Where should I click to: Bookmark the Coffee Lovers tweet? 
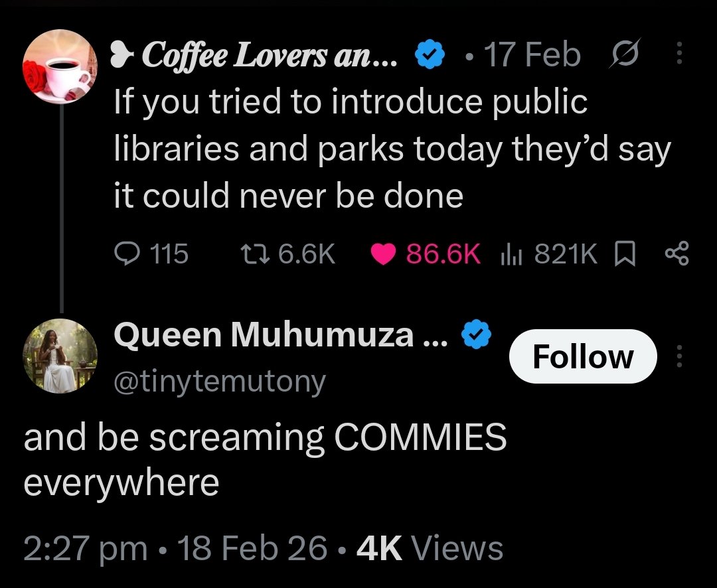coord(625,254)
